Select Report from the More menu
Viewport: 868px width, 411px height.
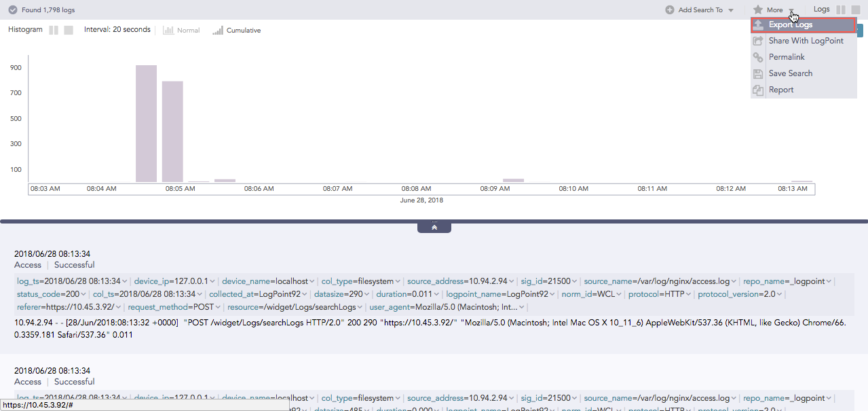pyautogui.click(x=780, y=90)
